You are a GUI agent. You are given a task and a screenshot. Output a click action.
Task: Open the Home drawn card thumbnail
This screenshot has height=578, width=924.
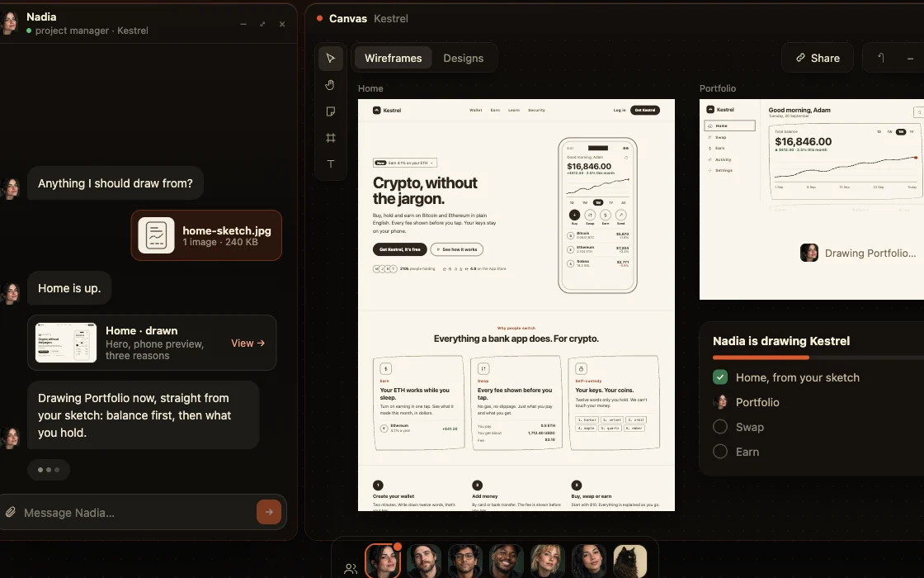(66, 343)
